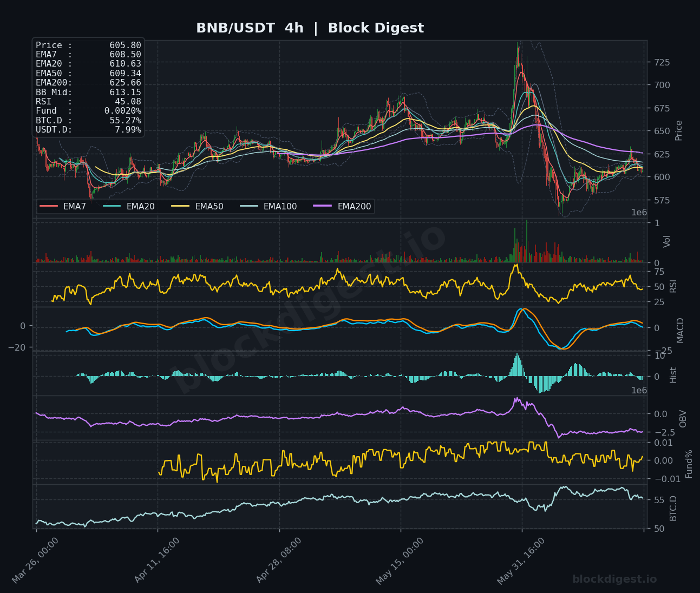Viewport: 700px width, 593px height.
Task: Select the EMA100 legend entry
Action: coord(269,206)
